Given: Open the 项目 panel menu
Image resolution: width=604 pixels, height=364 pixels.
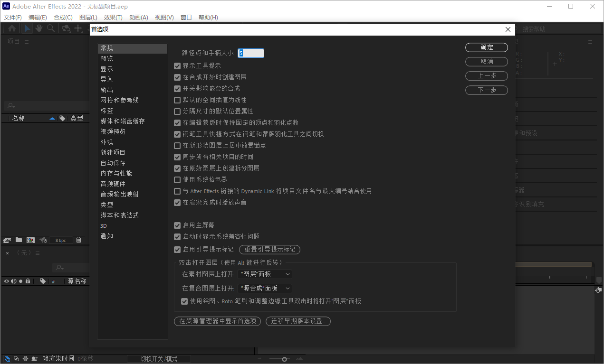Looking at the screenshot, I should pyautogui.click(x=26, y=41).
